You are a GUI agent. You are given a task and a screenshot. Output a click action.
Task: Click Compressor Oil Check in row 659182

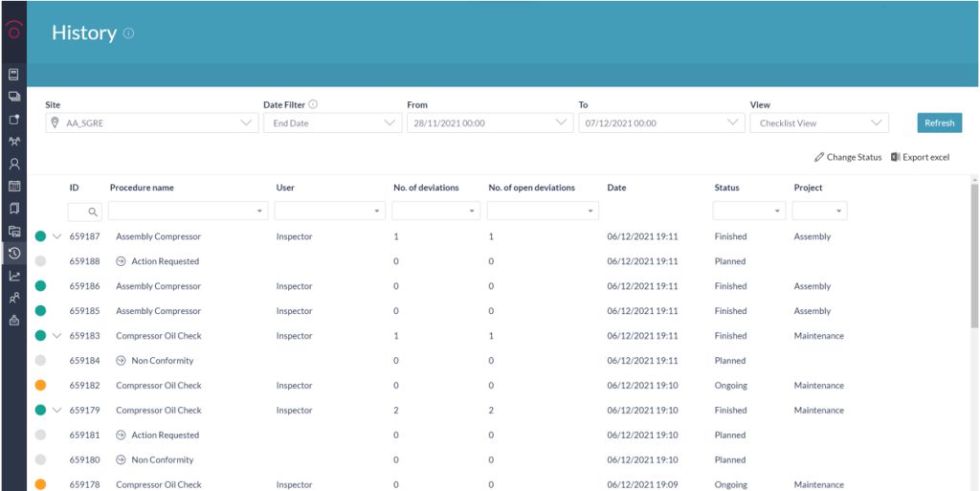[159, 386]
